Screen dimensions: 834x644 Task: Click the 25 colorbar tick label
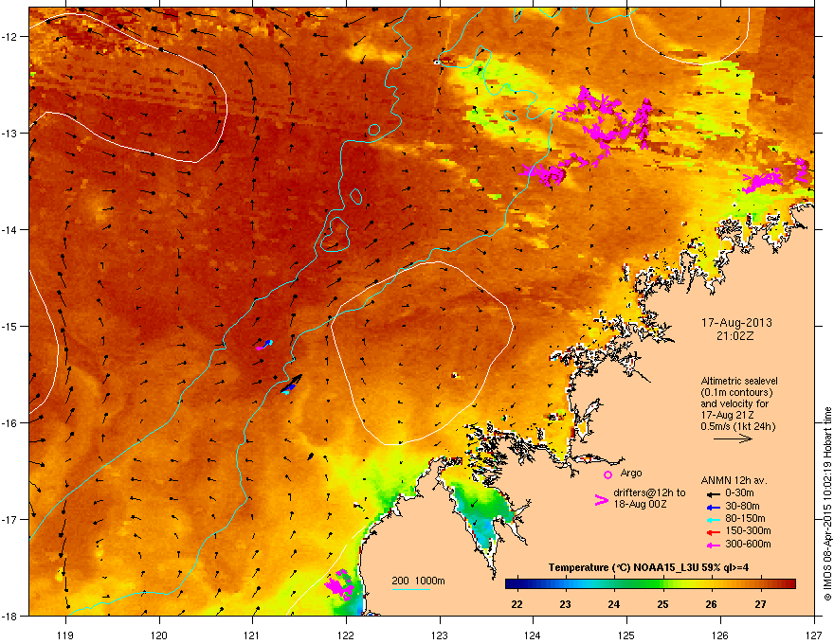click(x=662, y=604)
